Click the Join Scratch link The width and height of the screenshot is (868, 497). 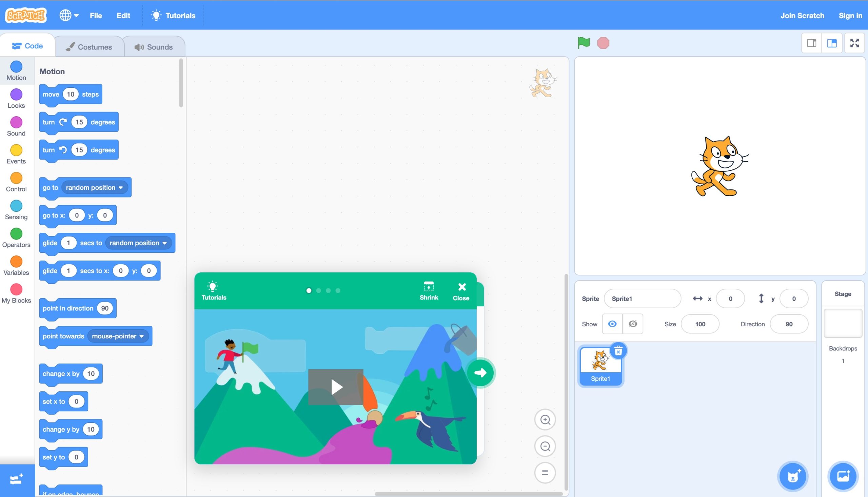802,15
